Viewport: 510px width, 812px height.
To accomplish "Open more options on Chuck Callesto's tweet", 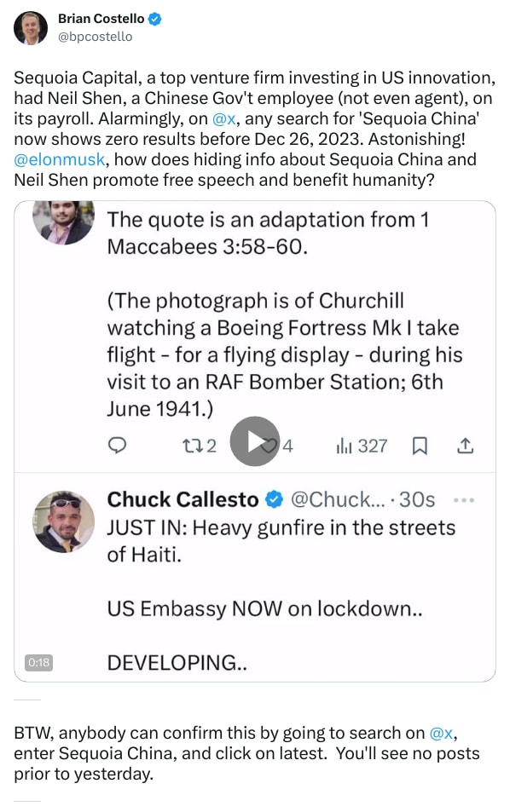I will pyautogui.click(x=464, y=500).
